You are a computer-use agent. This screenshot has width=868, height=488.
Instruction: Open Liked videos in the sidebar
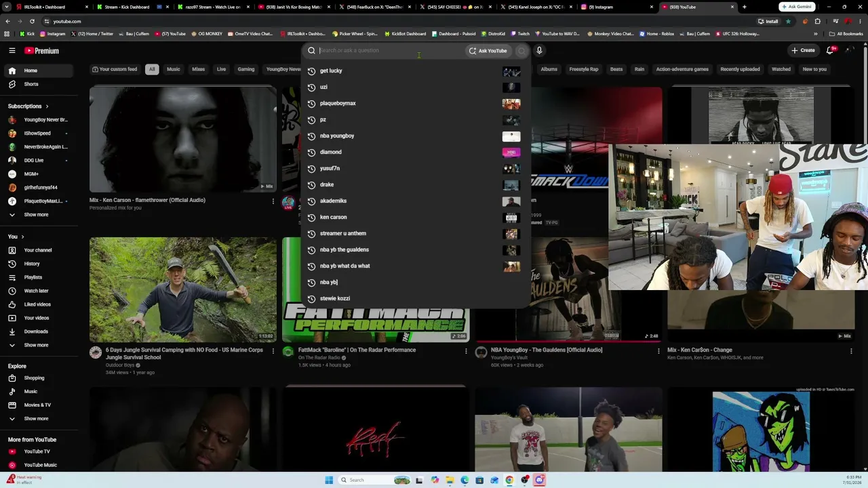39,304
